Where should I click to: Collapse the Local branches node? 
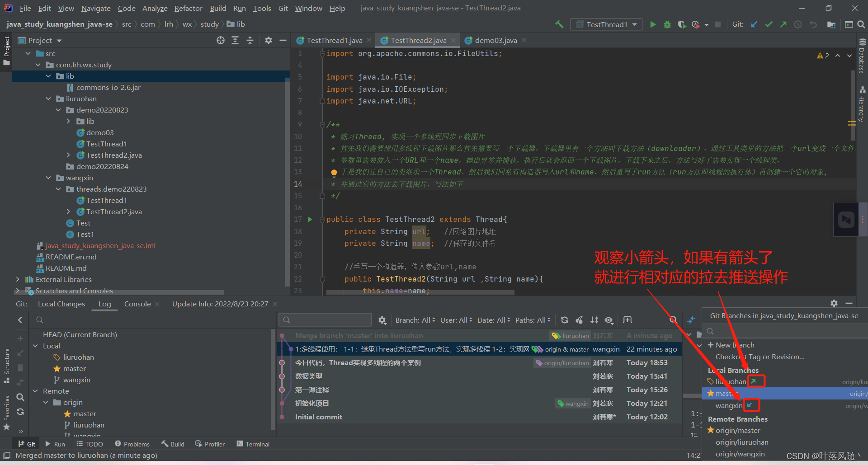pyautogui.click(x=35, y=346)
